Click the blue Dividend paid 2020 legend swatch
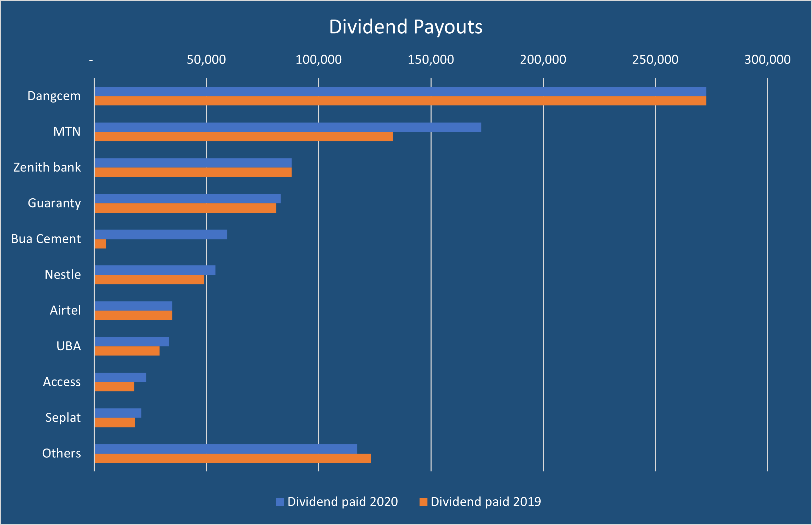This screenshot has height=525, width=812. pos(280,502)
